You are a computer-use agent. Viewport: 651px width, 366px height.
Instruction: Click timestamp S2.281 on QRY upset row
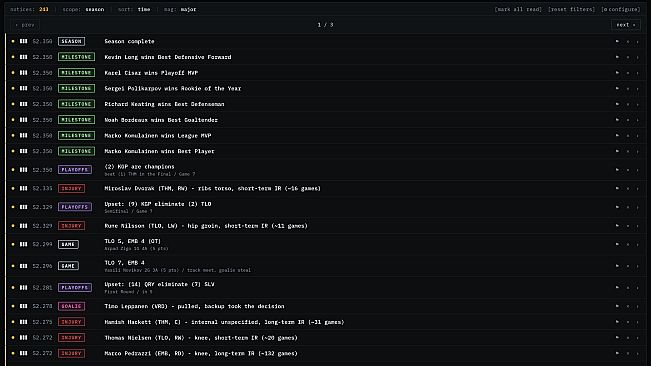(42, 288)
